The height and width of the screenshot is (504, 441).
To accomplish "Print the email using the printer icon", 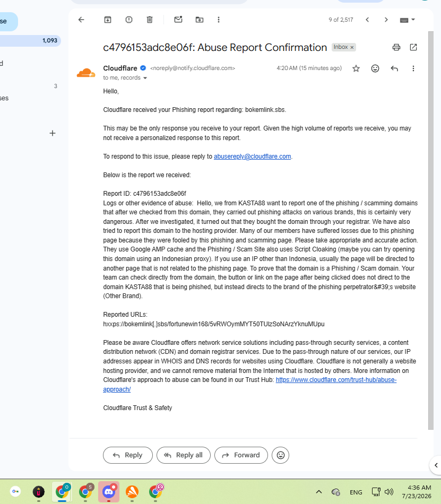I will [x=396, y=47].
